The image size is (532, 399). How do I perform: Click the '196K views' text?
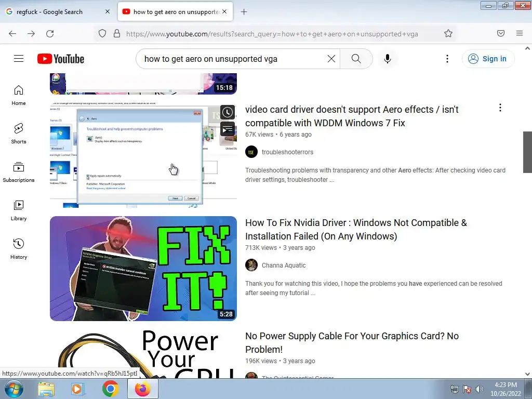tap(261, 361)
